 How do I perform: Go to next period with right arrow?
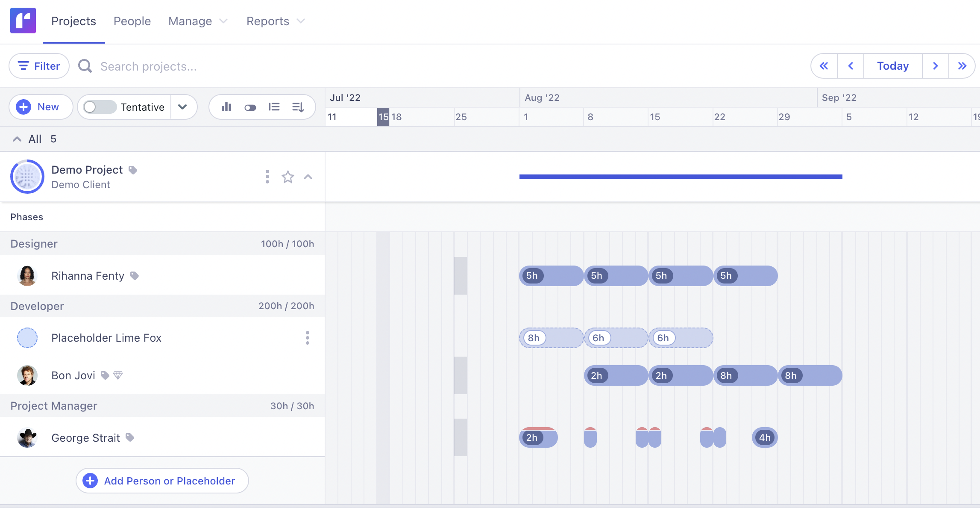936,66
